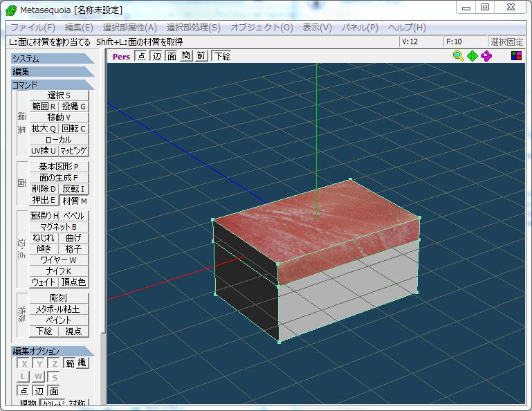Open the ヘルプ(H) menu
This screenshot has width=532, height=411.
[x=407, y=28]
